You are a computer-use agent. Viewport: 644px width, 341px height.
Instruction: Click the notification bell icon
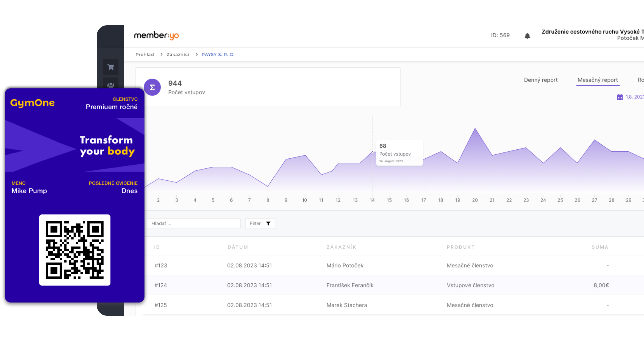pos(527,36)
